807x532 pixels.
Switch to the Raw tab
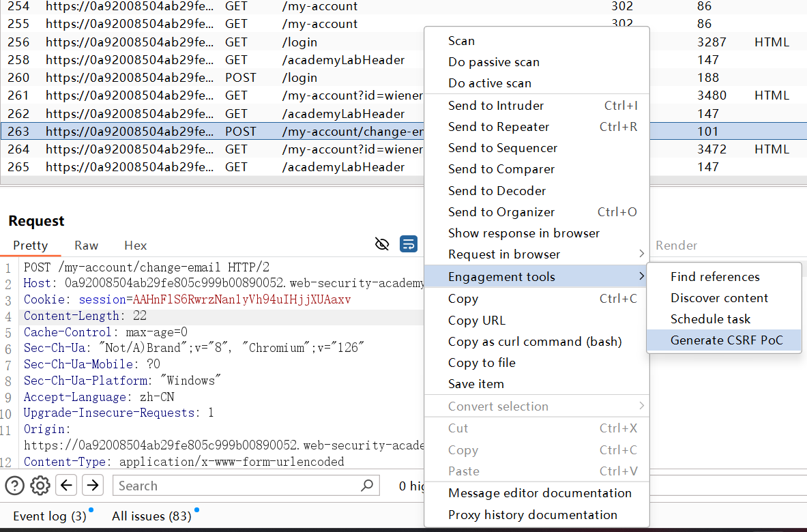pyautogui.click(x=87, y=246)
